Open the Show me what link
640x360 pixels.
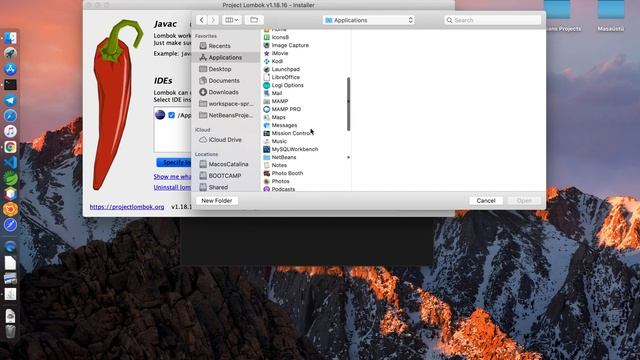[172, 177]
